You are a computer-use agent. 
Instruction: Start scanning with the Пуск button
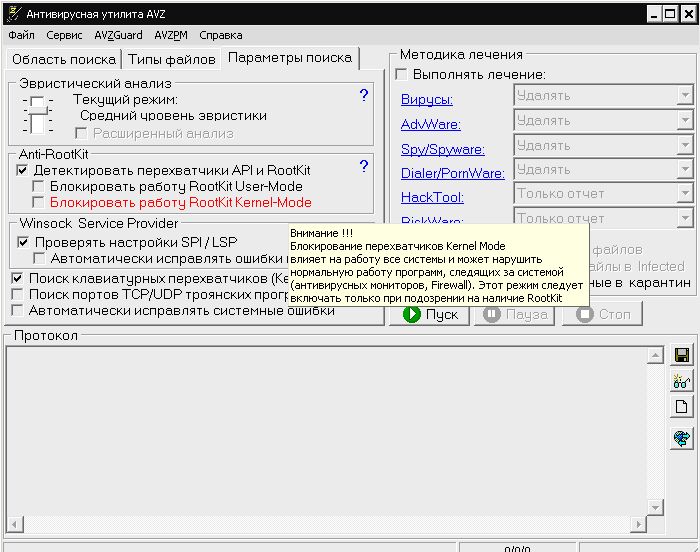point(429,314)
